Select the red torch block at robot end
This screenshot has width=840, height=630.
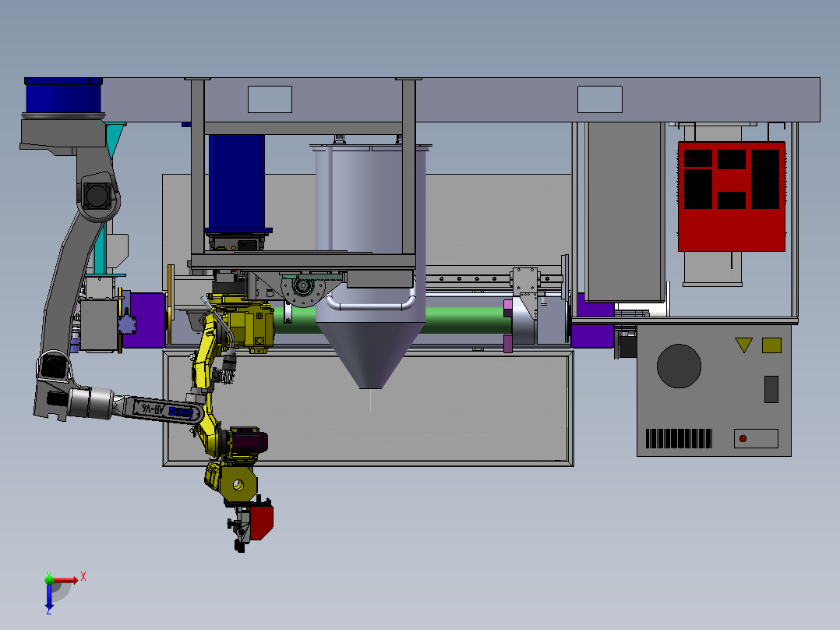click(x=262, y=522)
